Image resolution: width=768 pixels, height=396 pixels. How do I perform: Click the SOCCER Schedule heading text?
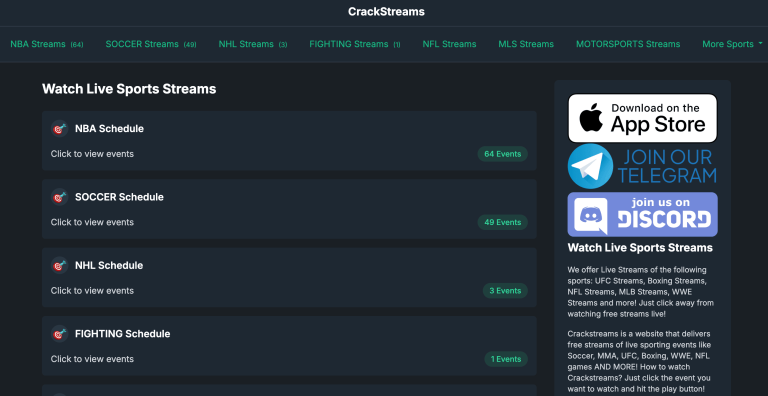119,197
